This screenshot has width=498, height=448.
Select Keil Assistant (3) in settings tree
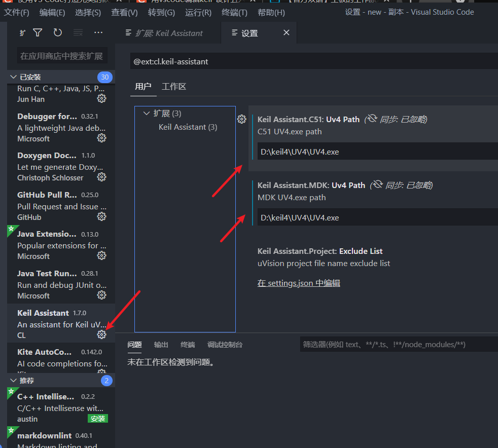click(x=188, y=127)
